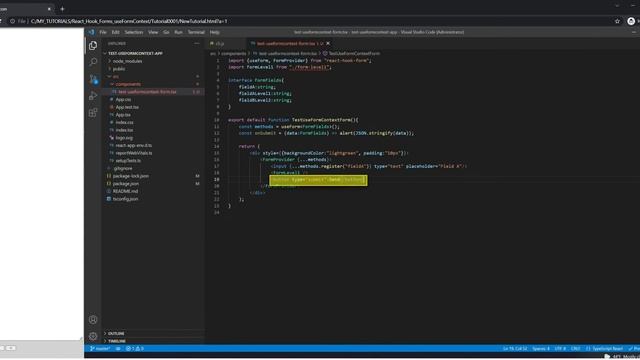Collapse the TEST-USEFORMCONTEXT-APP root folder
The image size is (640, 360).
[x=135, y=53]
